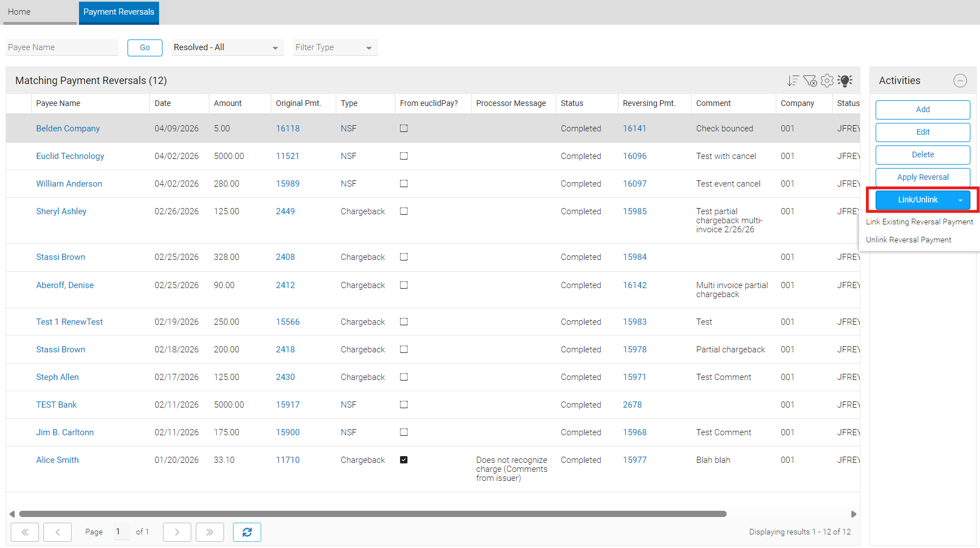Open Jim B. Carltonn payee link
This screenshot has width=980, height=548.
(x=65, y=432)
